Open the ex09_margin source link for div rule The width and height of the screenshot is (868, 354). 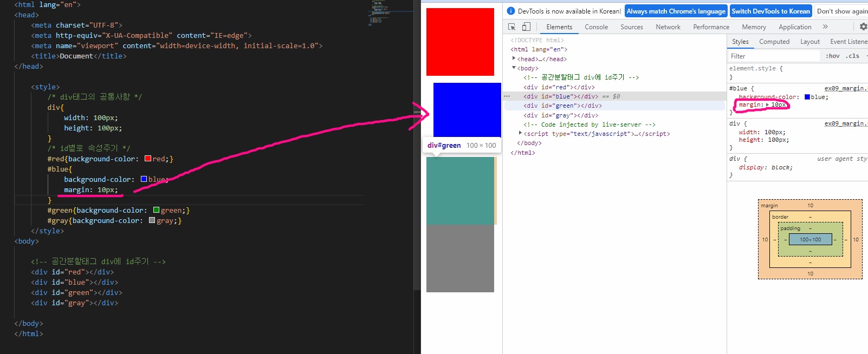[x=846, y=123]
